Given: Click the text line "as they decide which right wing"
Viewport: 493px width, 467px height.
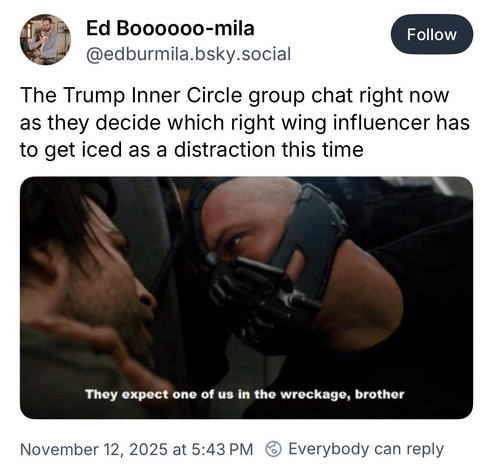Looking at the screenshot, I should pos(173,123).
